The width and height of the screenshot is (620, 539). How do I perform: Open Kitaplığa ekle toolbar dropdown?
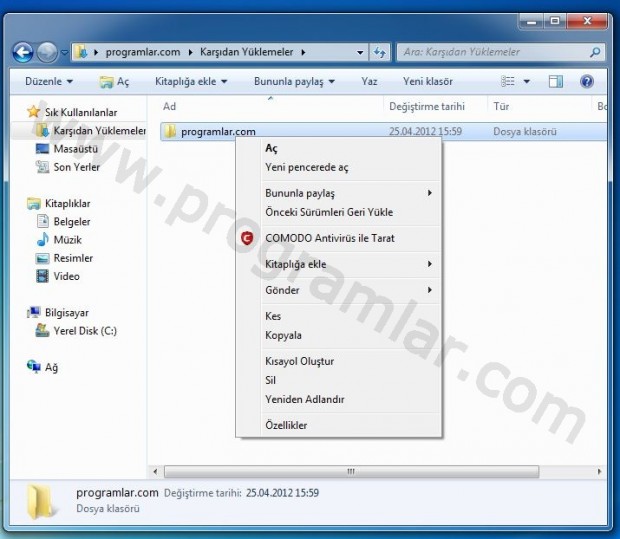pyautogui.click(x=191, y=81)
